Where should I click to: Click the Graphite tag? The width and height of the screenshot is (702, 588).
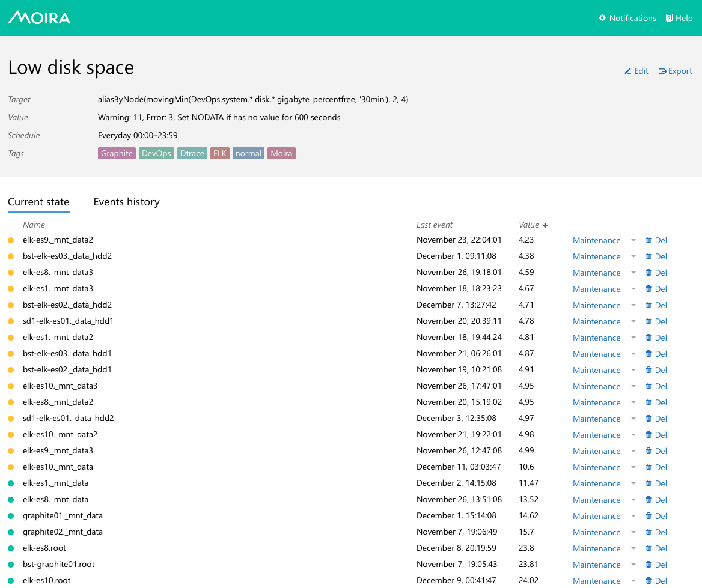[117, 153]
